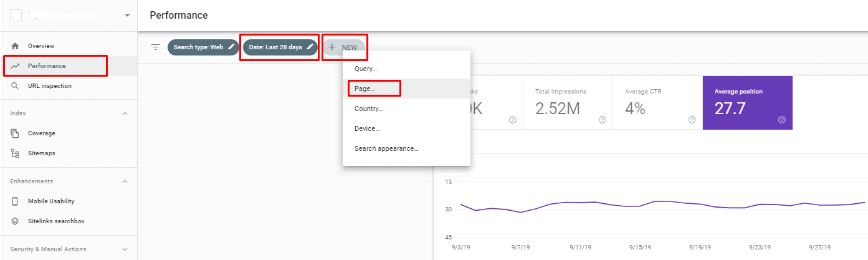
Task: Go to Overview in sidebar
Action: coord(69,46)
